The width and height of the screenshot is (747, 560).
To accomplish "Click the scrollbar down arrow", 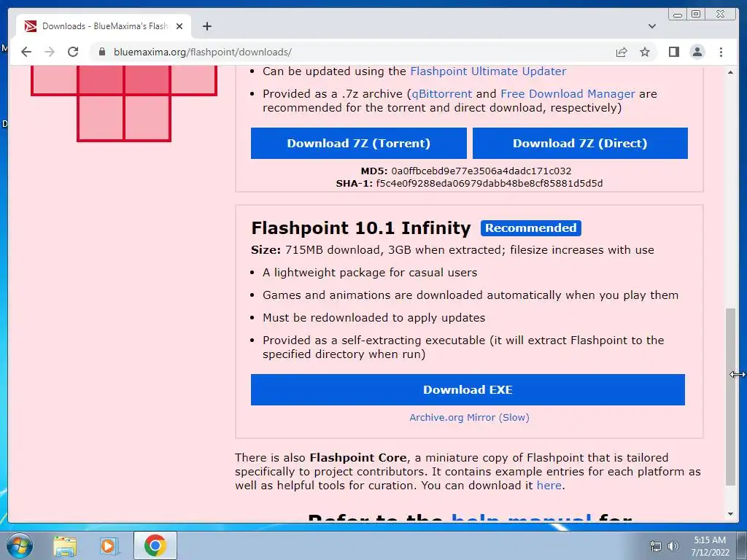I will 730,514.
